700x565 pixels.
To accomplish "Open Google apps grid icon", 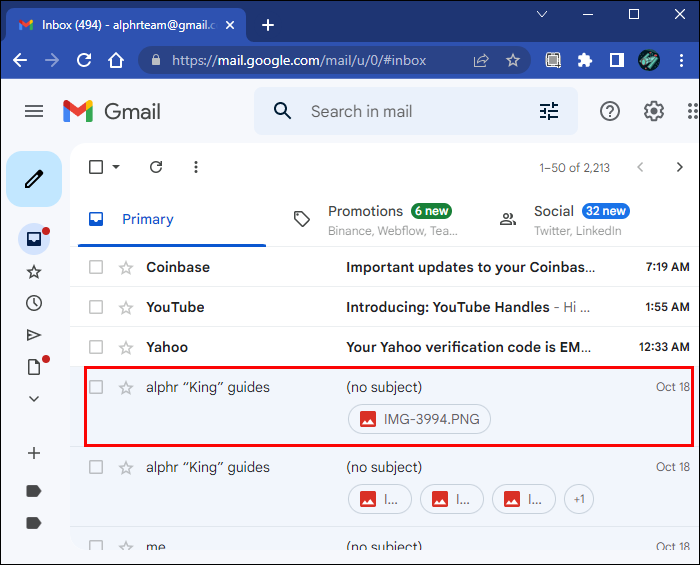I will point(692,111).
